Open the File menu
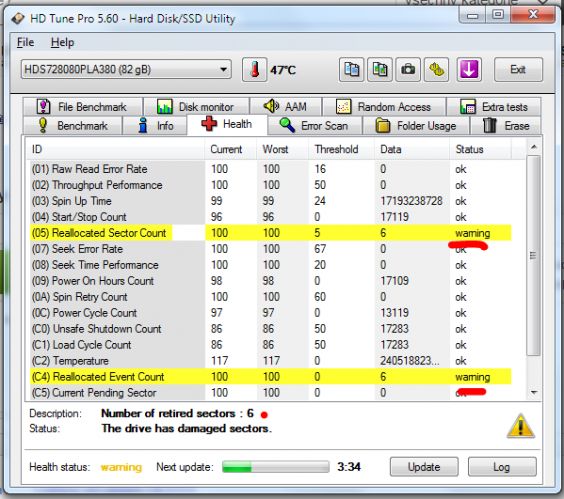The image size is (564, 499). click(x=25, y=42)
